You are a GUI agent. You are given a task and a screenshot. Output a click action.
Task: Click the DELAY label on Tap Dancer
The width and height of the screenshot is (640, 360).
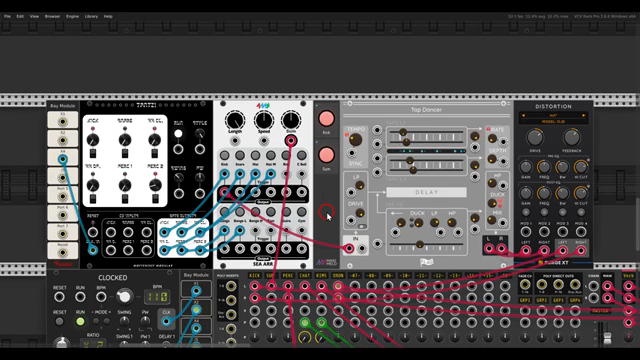pyautogui.click(x=427, y=192)
